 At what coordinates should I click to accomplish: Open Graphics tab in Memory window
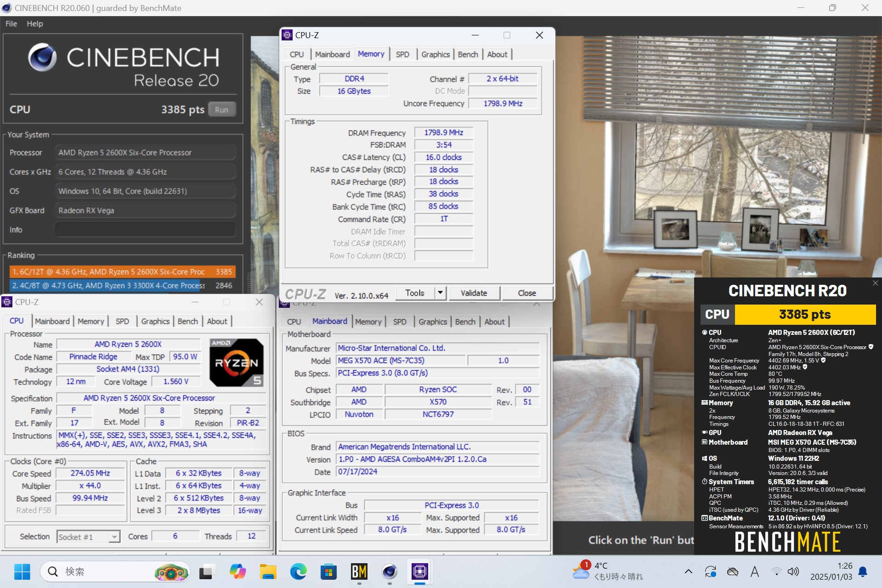[x=435, y=54]
